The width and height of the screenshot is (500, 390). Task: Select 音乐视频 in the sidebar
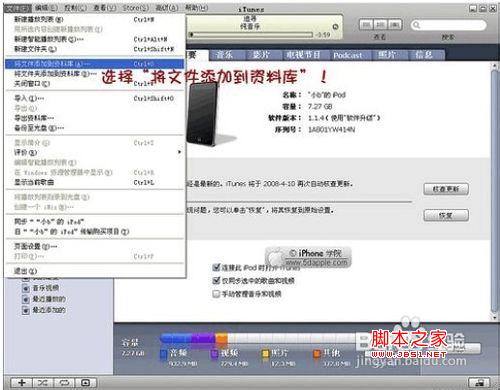tap(46, 288)
